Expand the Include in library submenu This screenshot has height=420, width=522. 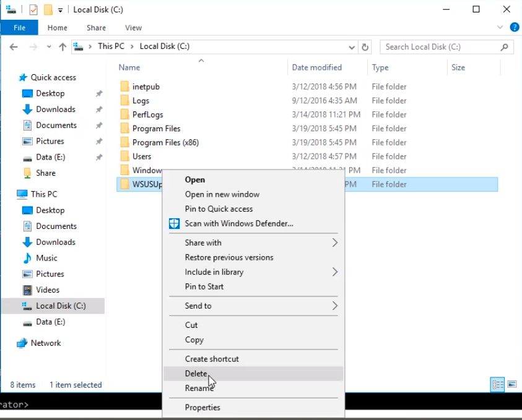253,272
